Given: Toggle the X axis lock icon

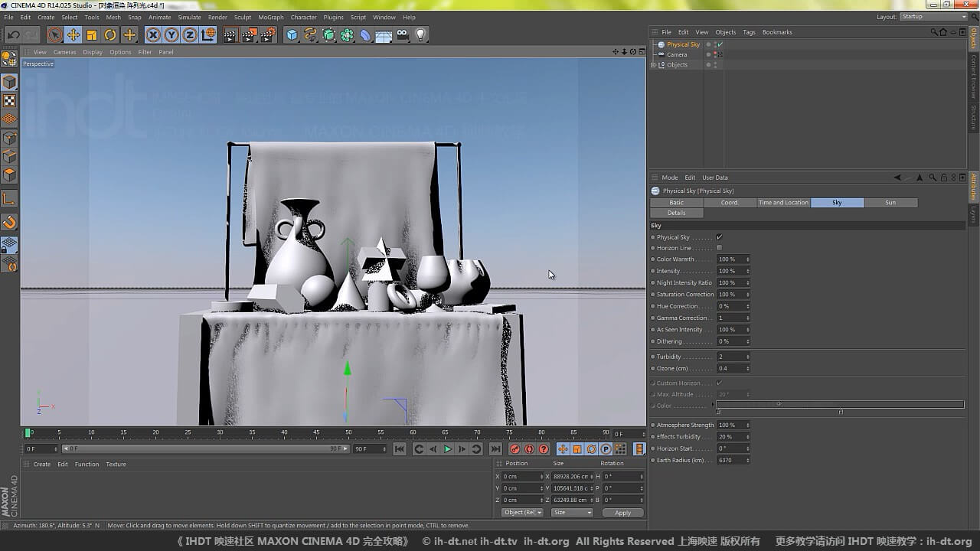Looking at the screenshot, I should click(153, 34).
